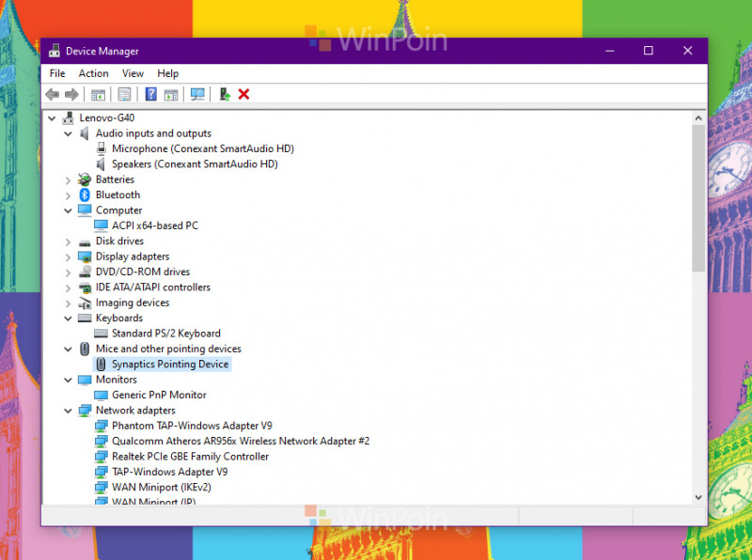Click the Imaging devices camera icon
This screenshot has height=560, width=752.
tap(85, 303)
